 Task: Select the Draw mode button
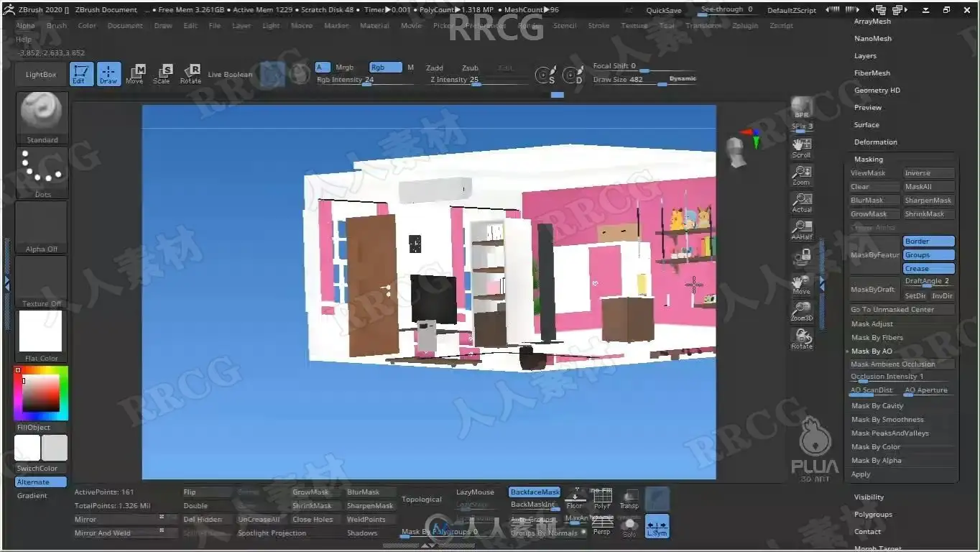click(108, 74)
